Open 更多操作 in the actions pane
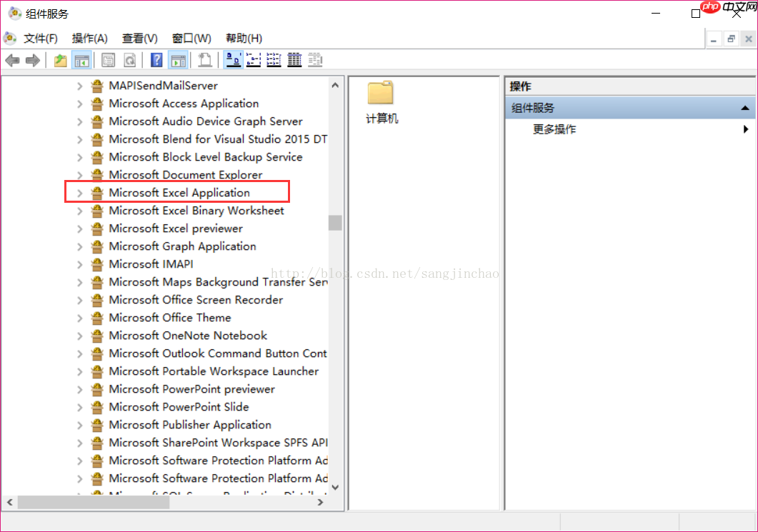Viewport: 758px width, 532px height. pyautogui.click(x=554, y=129)
